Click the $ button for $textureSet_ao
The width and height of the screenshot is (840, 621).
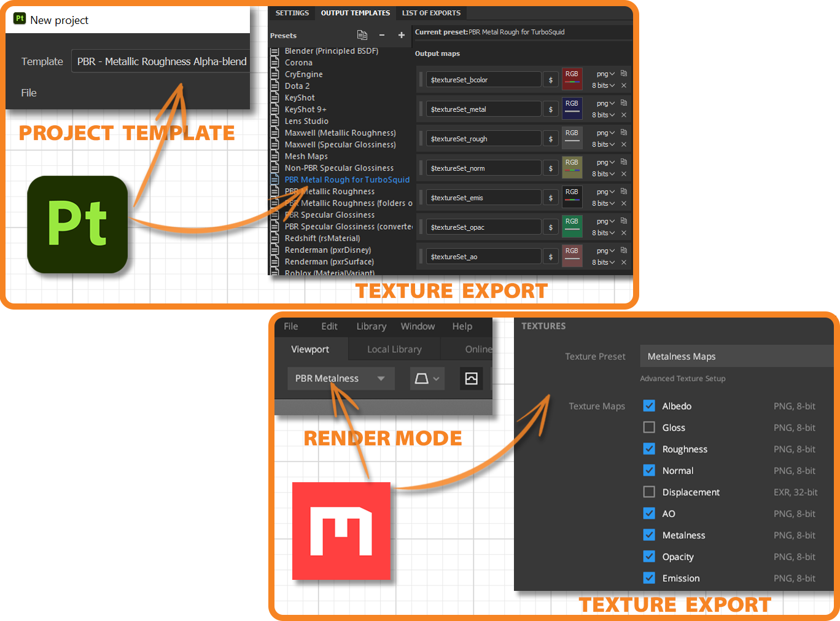click(551, 257)
